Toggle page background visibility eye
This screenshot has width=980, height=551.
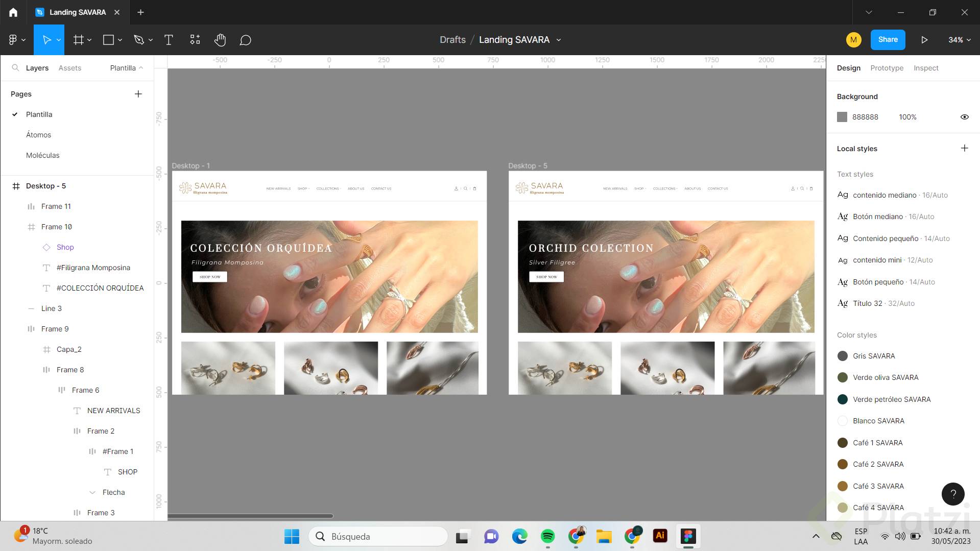coord(964,117)
